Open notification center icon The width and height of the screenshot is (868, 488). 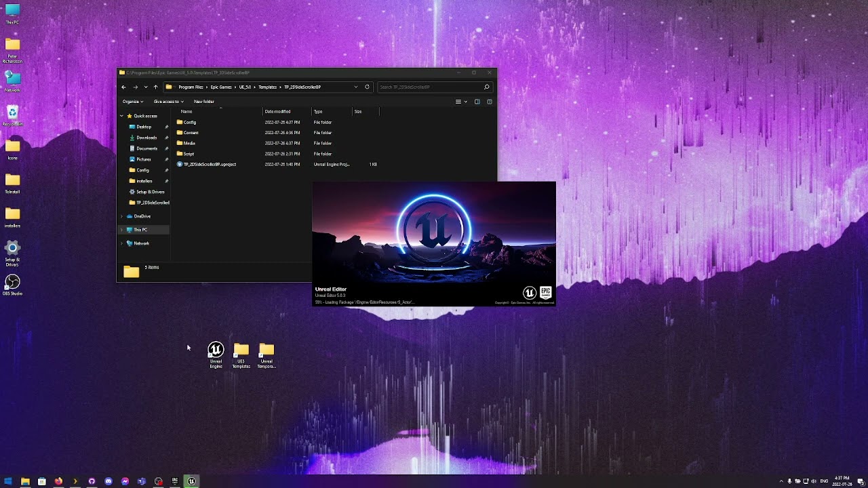point(860,481)
